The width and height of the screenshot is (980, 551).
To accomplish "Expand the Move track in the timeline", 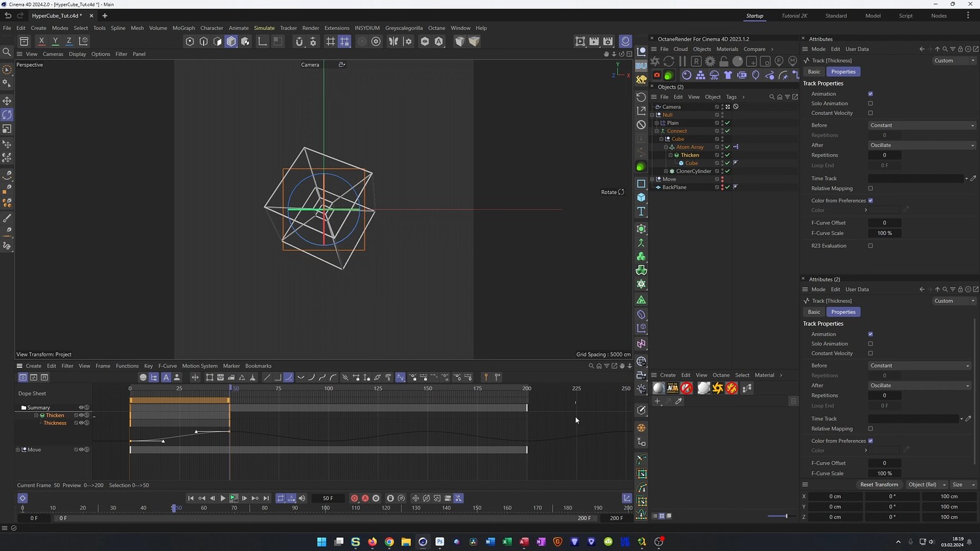I will click(18, 450).
